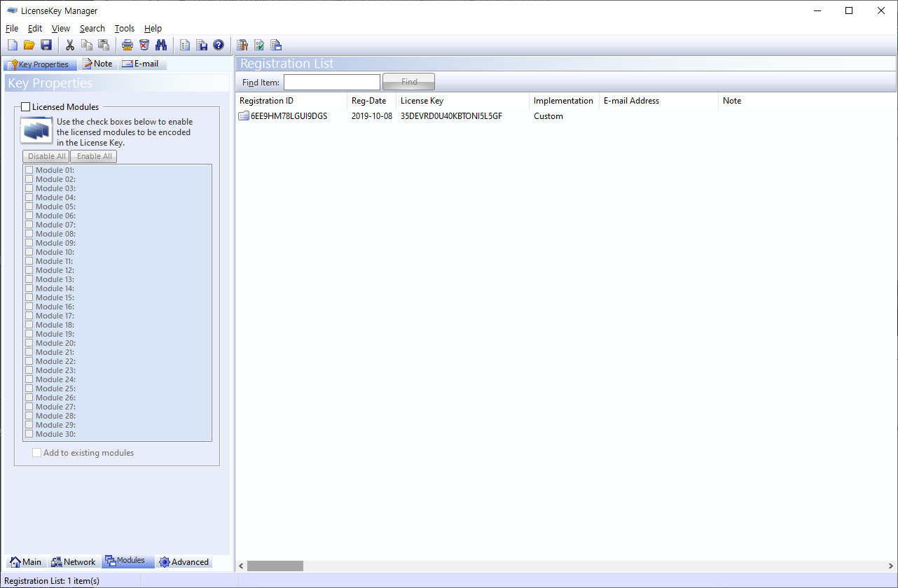This screenshot has width=898, height=588.
Task: Sort by Registration ID column header
Action: [291, 101]
